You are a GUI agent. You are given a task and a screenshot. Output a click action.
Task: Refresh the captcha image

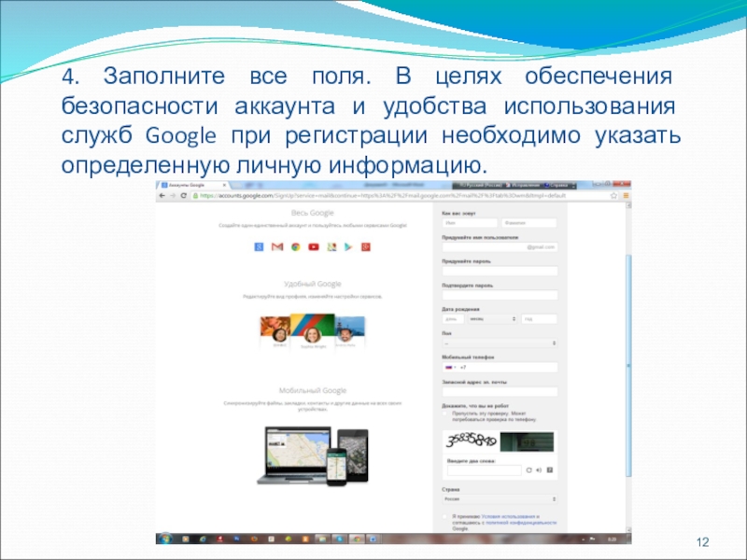click(x=529, y=470)
